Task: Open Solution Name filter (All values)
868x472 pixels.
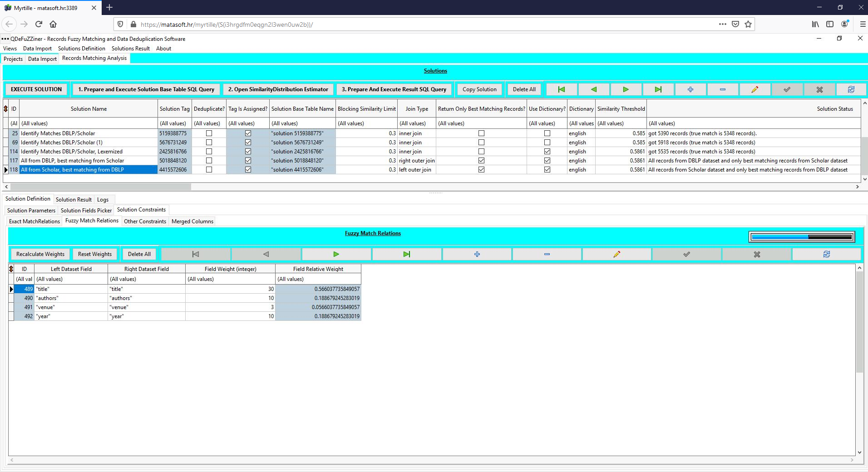Action: [89, 123]
